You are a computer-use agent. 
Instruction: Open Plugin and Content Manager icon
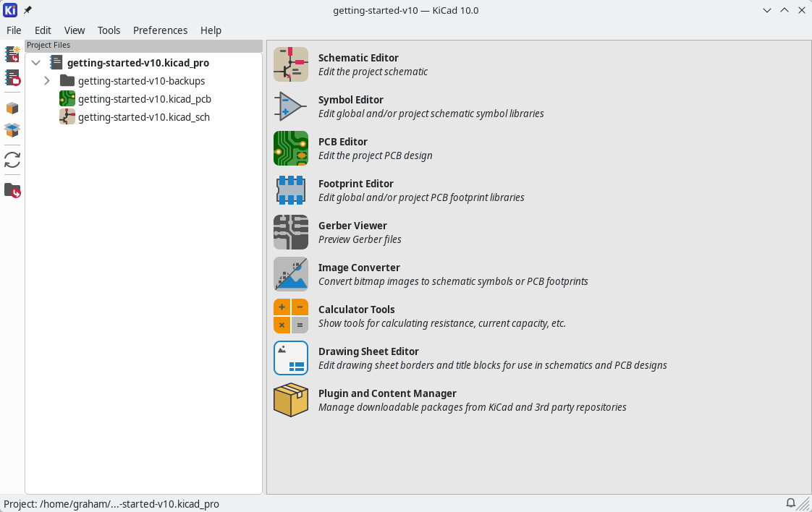pyautogui.click(x=291, y=400)
